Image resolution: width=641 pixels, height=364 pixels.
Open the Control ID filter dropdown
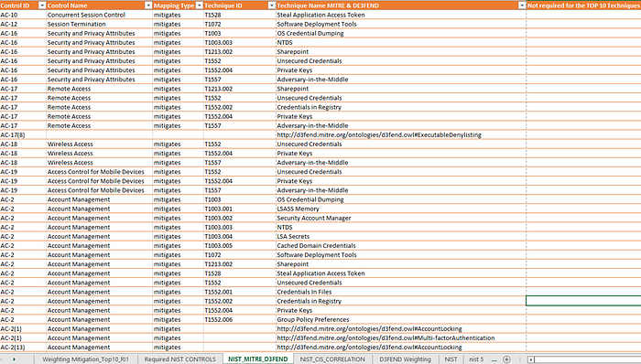(x=42, y=5)
